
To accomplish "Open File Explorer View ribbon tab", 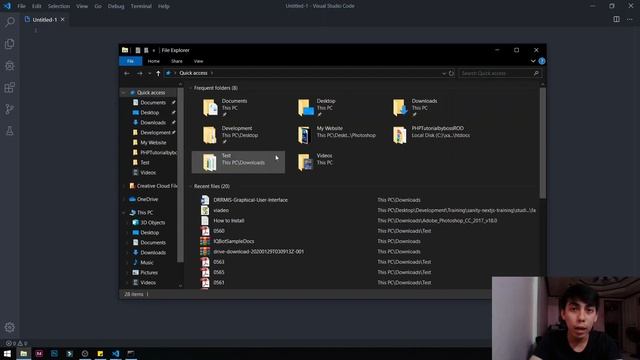I will (x=198, y=61).
